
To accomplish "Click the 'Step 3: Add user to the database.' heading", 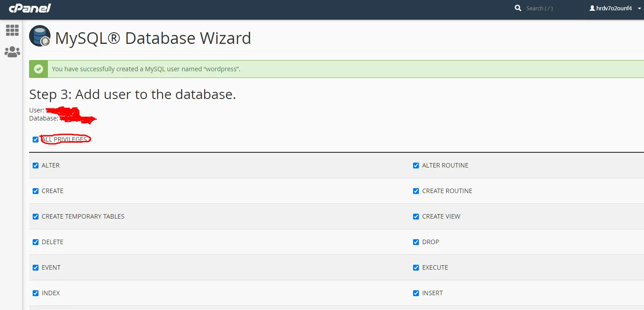I will coord(132,95).
